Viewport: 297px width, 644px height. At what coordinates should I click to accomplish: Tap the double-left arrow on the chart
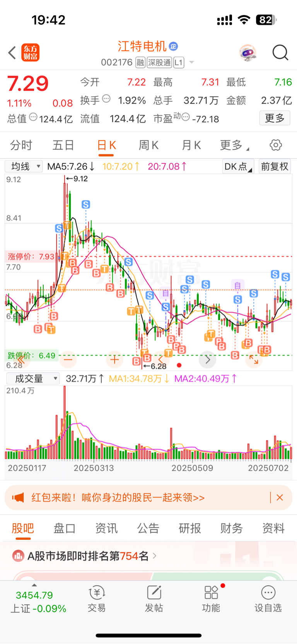click(x=20, y=360)
